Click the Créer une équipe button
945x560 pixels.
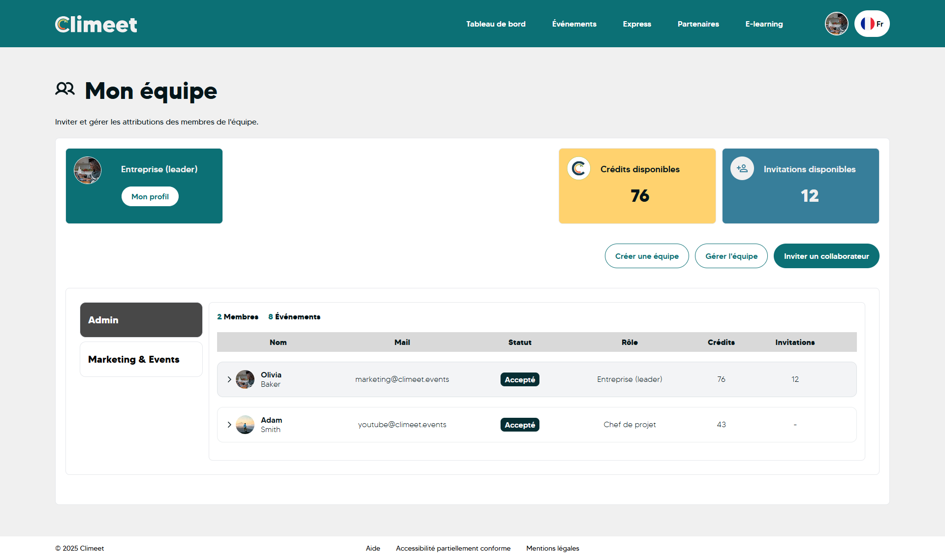tap(647, 256)
